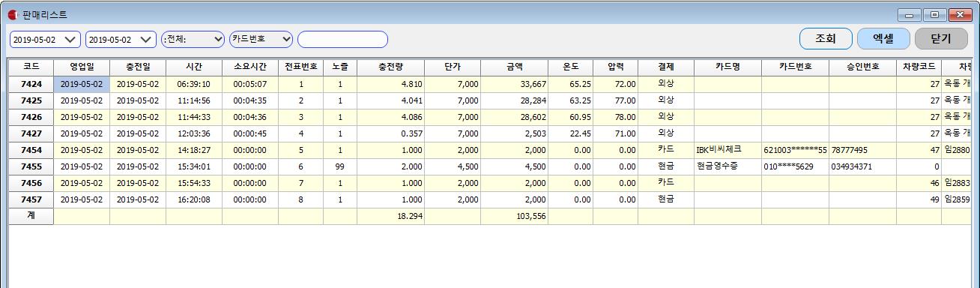Click the 온도 column header
The image size is (980, 288).
click(x=571, y=67)
